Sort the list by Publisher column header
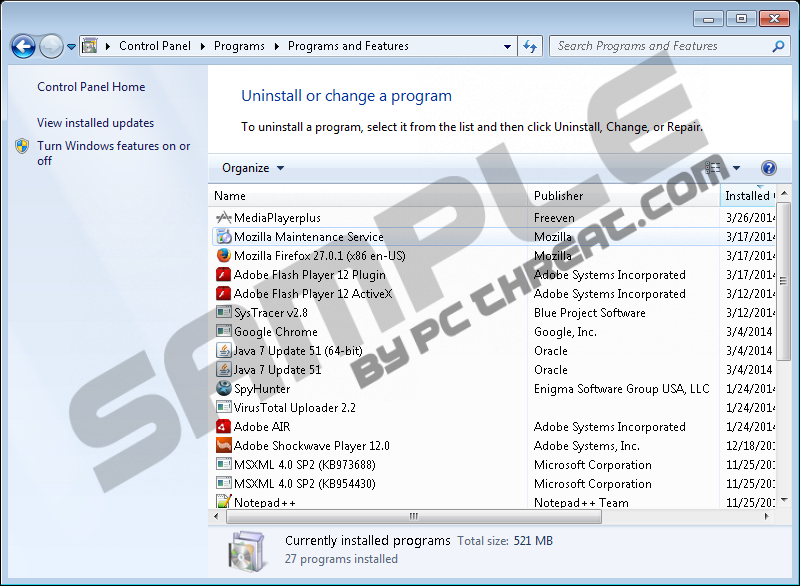This screenshot has height=586, width=800. tap(558, 196)
